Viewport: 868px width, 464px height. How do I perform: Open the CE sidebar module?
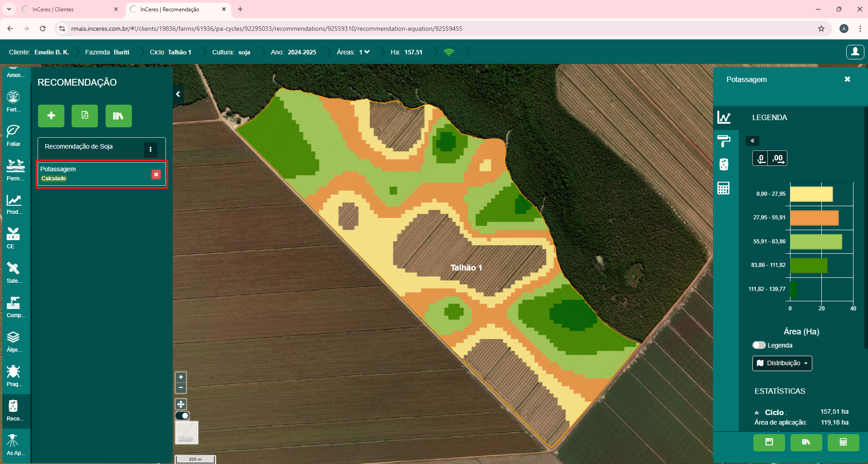click(x=13, y=238)
